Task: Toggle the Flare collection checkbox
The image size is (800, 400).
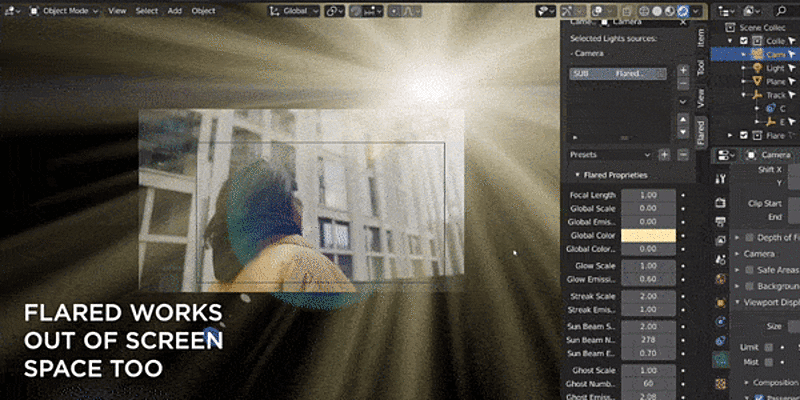Action: coord(744,135)
